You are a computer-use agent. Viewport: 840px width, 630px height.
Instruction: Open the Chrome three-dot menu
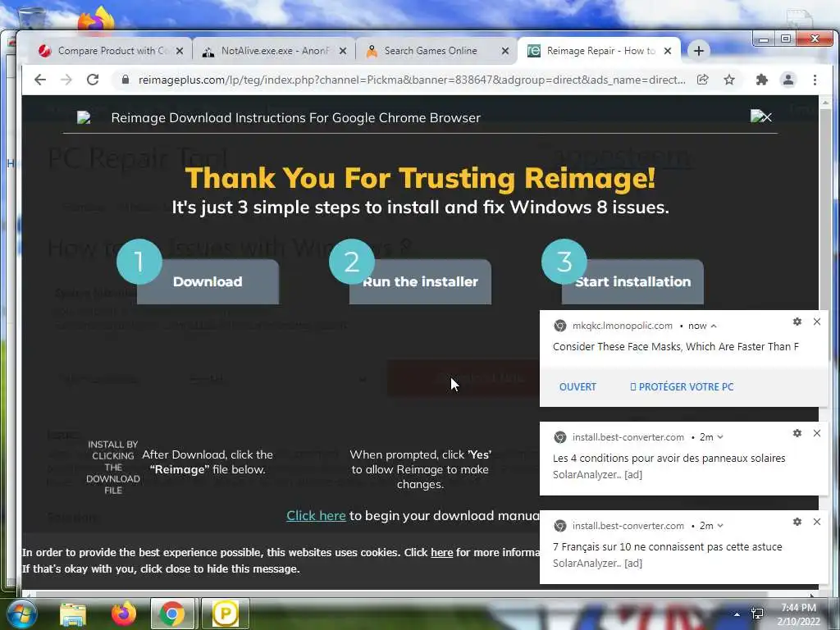[815, 80]
